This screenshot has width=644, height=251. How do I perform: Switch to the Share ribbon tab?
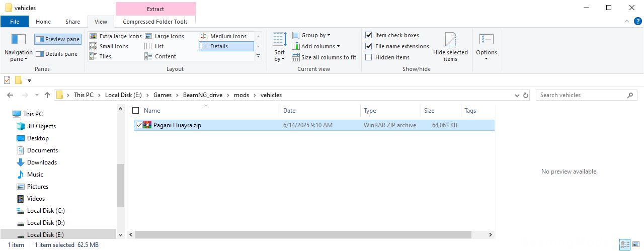coord(72,22)
